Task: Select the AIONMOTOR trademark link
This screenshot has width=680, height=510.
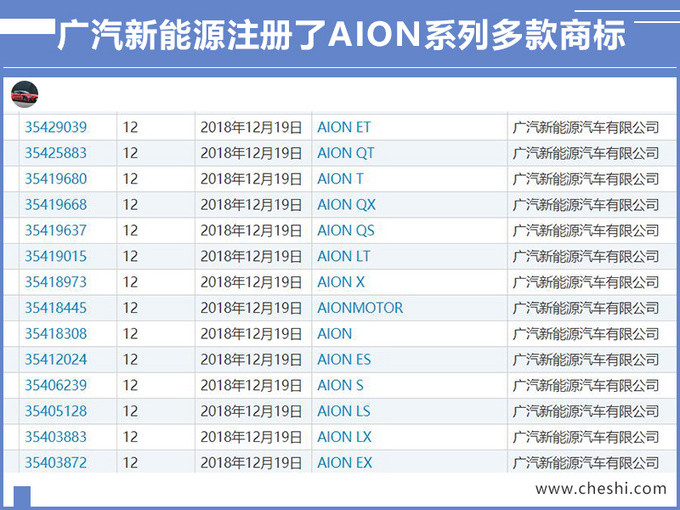Action: pos(360,308)
